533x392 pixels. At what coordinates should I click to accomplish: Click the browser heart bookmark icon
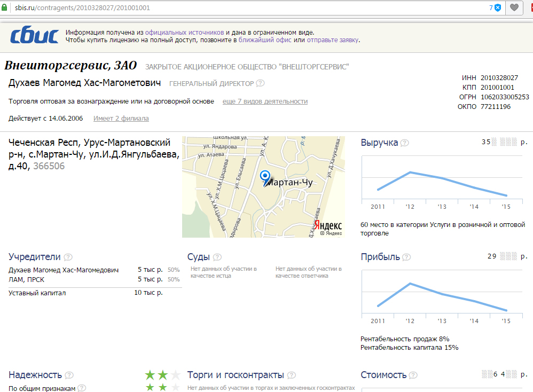pyautogui.click(x=514, y=7)
